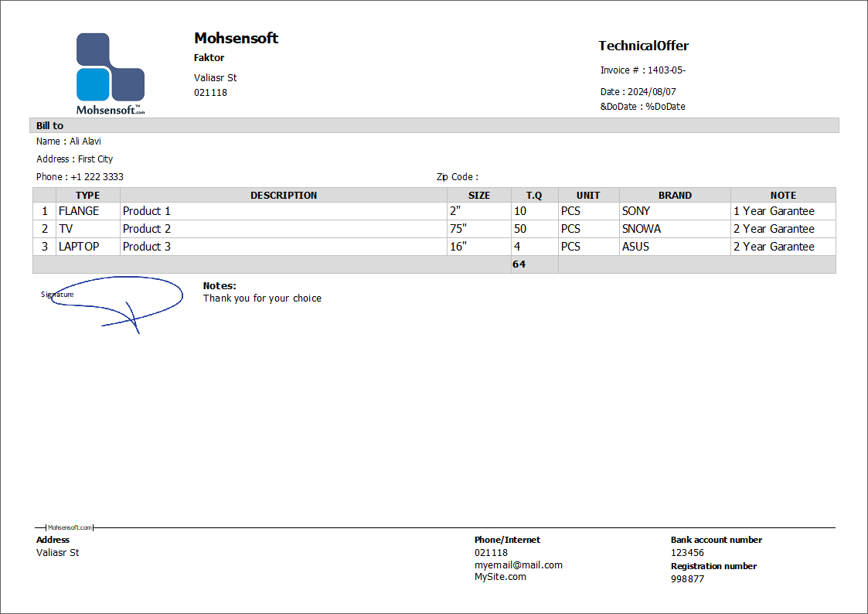The height and width of the screenshot is (614, 868).
Task: Select the SIZE column header
Action: click(x=478, y=195)
